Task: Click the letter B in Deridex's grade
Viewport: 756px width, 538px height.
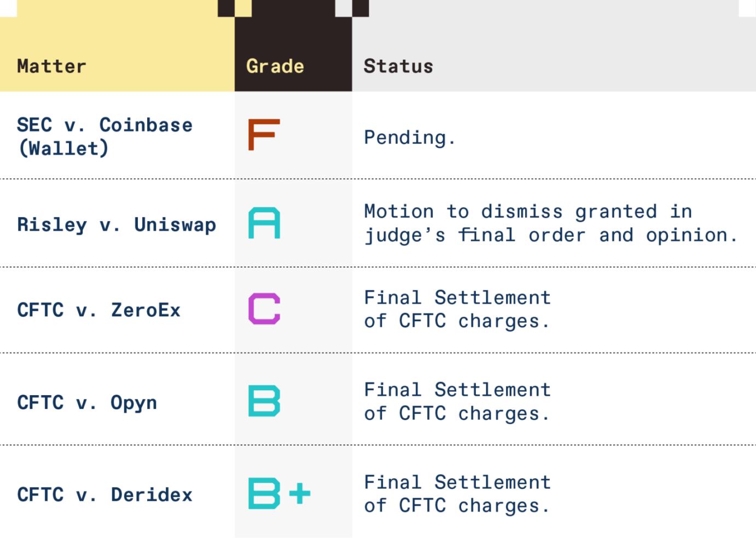Action: point(264,494)
